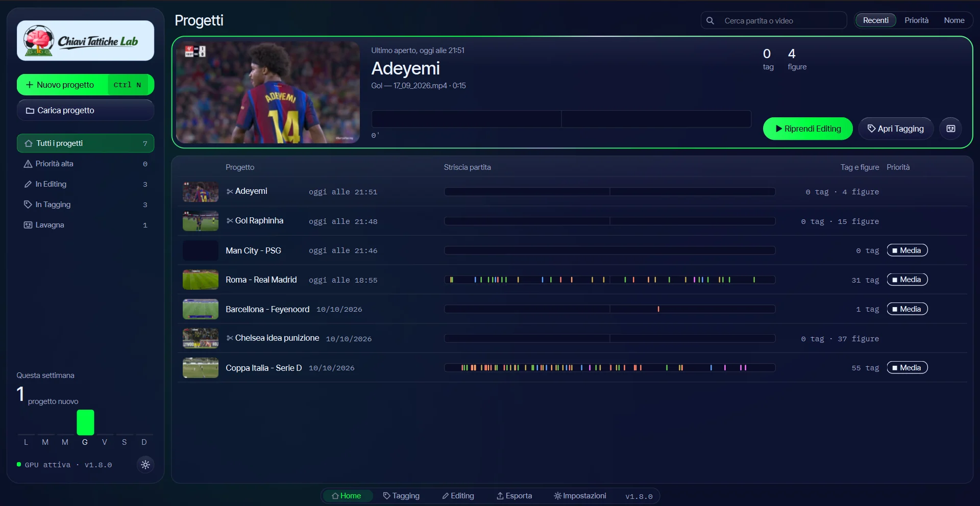The image size is (980, 506).
Task: Click the pencil icon in bottom navigation
Action: coord(446,496)
